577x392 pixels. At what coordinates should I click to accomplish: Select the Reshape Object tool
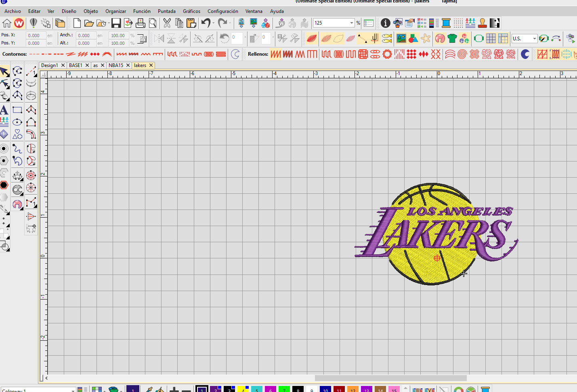coord(4,84)
